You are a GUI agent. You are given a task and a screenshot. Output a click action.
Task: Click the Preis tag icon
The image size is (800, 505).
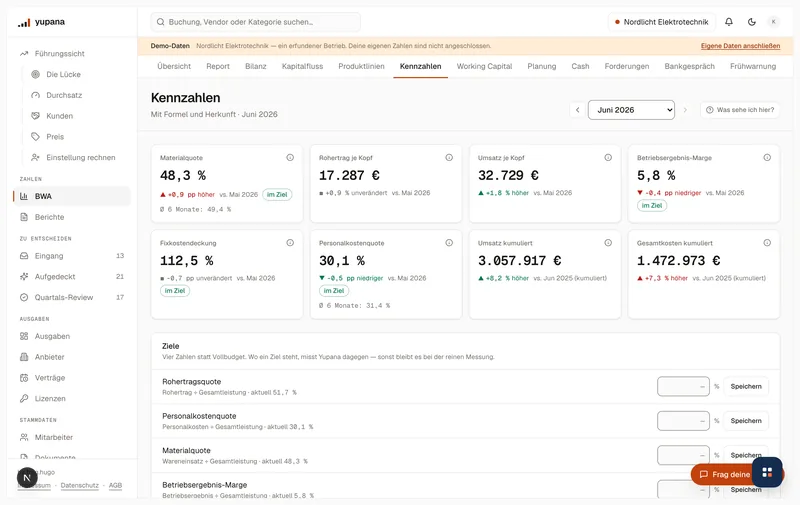click(x=35, y=137)
